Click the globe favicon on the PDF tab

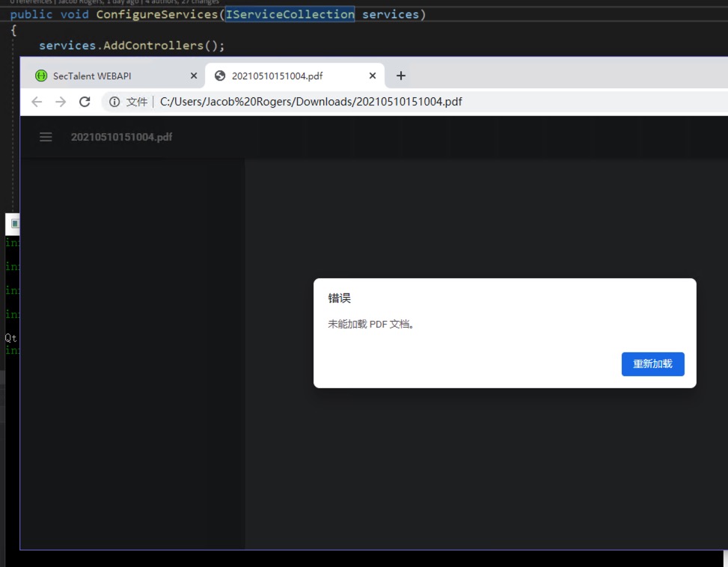(219, 76)
